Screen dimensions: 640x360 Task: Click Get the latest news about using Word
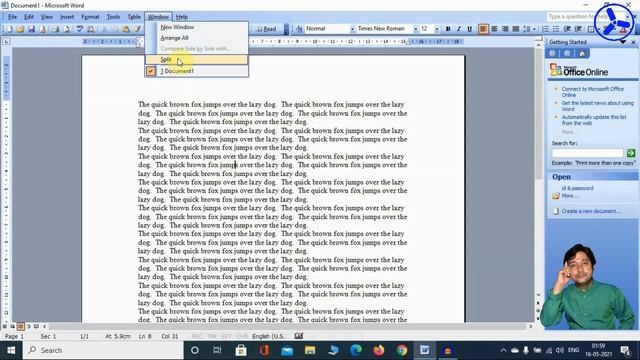coord(598,106)
